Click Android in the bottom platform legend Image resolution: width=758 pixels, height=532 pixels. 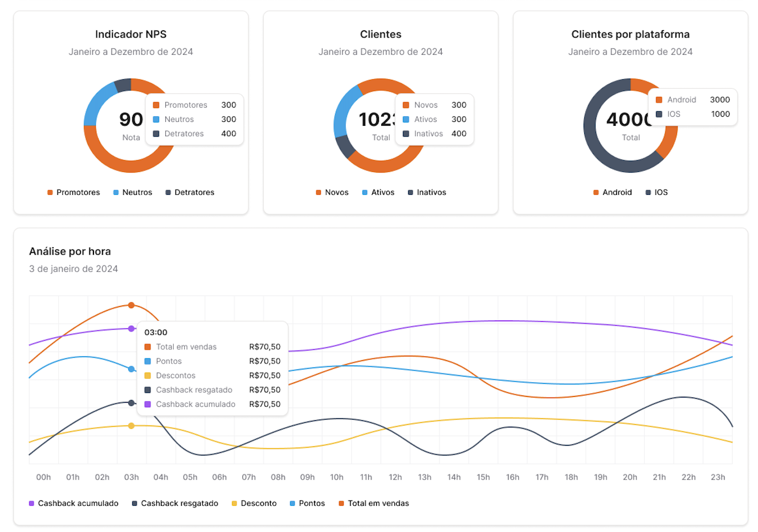point(613,193)
